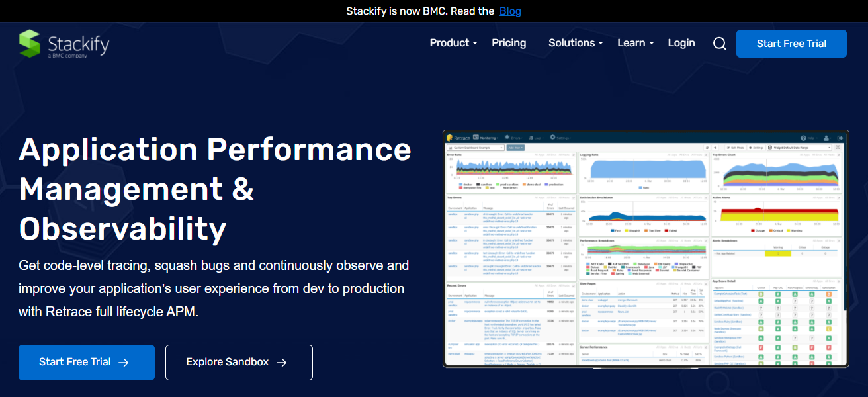Click the Error Rate widget refresh icon
This screenshot has height=397, width=868.
point(573,155)
